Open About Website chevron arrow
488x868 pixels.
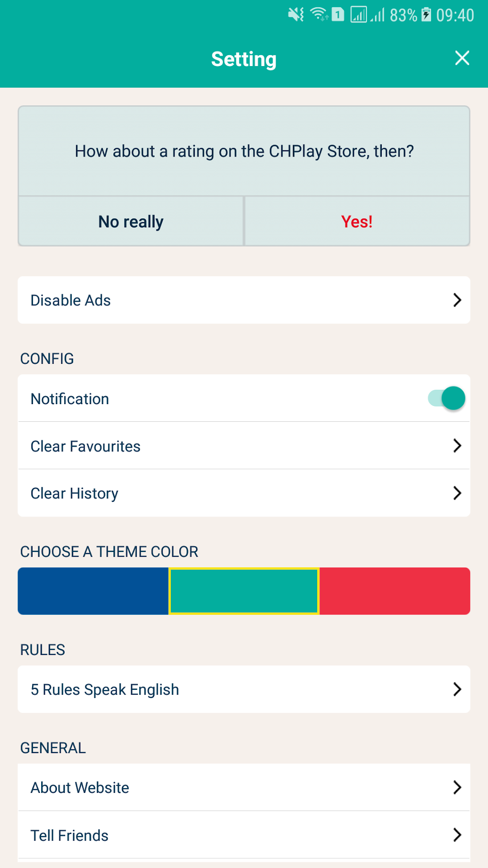tap(457, 788)
